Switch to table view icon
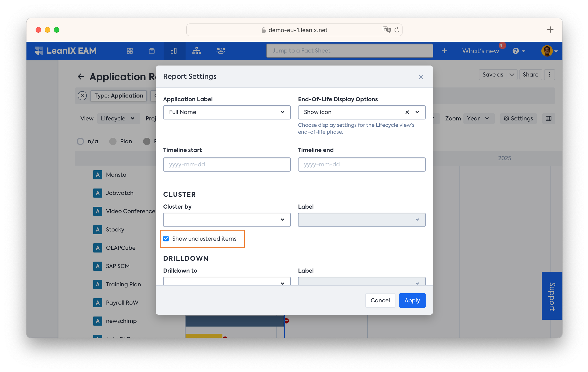588x372 pixels. click(x=548, y=118)
